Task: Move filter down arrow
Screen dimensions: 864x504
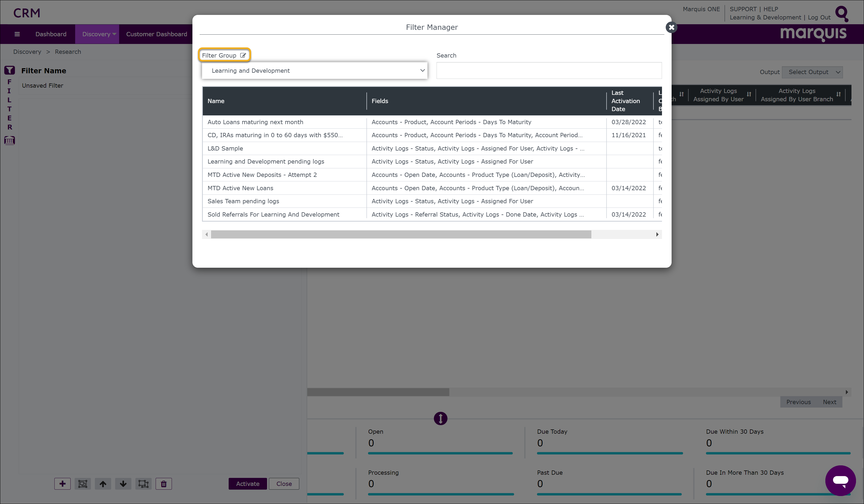Action: click(x=123, y=484)
